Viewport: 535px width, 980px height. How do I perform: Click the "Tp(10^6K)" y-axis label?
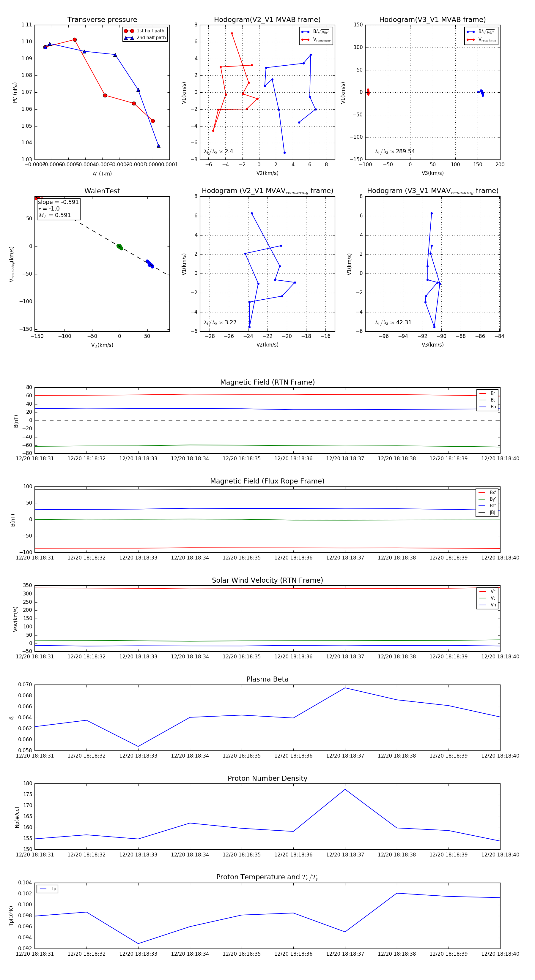pos(11,916)
